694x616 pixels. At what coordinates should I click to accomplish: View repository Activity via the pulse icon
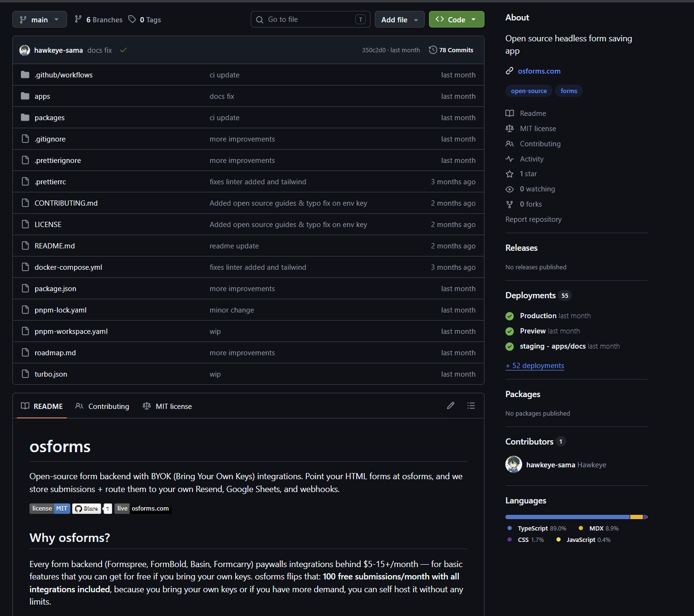[509, 159]
